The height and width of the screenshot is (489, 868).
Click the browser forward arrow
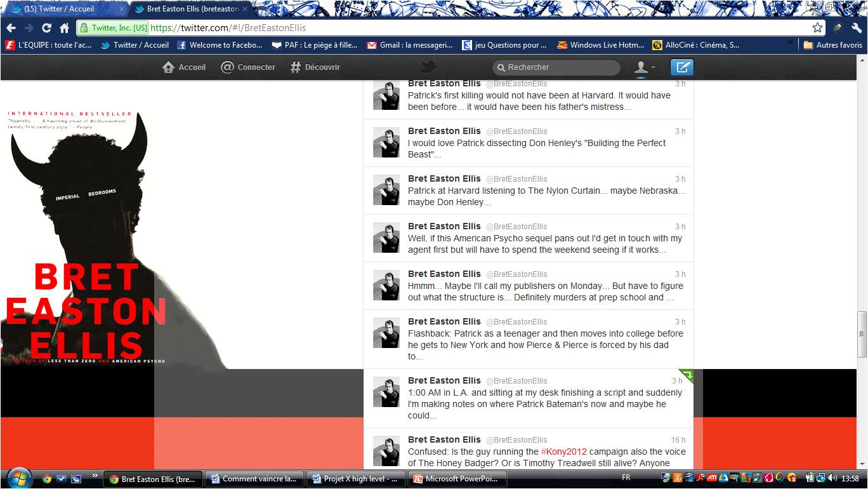[29, 28]
